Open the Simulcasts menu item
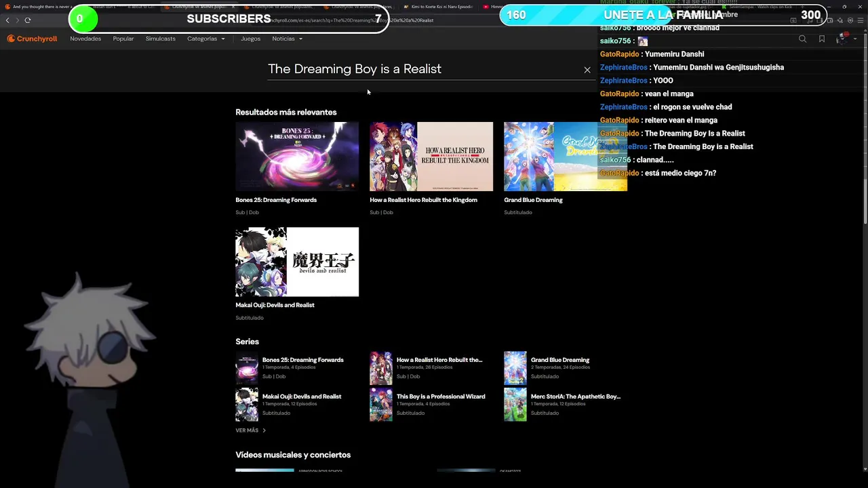 (161, 39)
